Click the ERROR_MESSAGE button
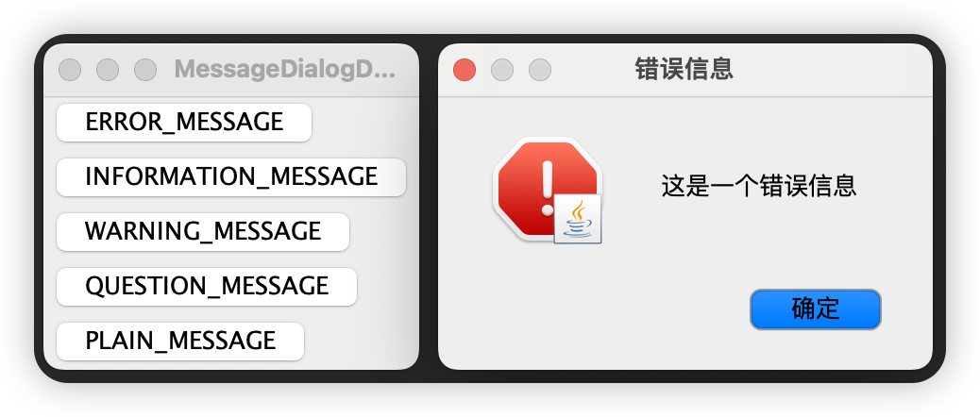Viewport: 980px width, 417px height. [x=184, y=123]
